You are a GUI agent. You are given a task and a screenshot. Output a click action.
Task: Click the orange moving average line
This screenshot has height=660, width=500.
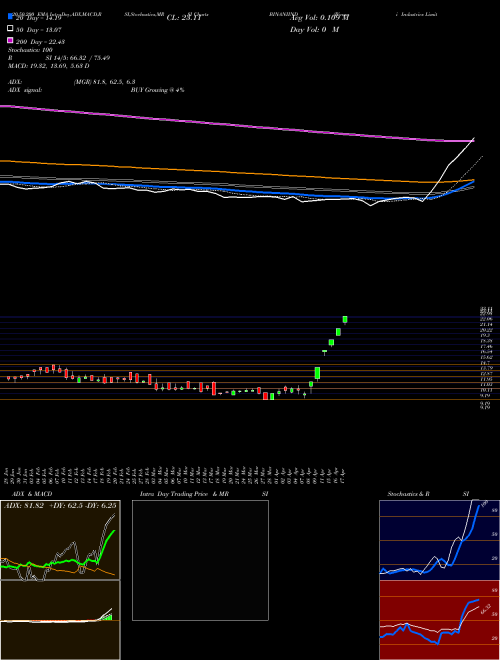[x=236, y=172]
